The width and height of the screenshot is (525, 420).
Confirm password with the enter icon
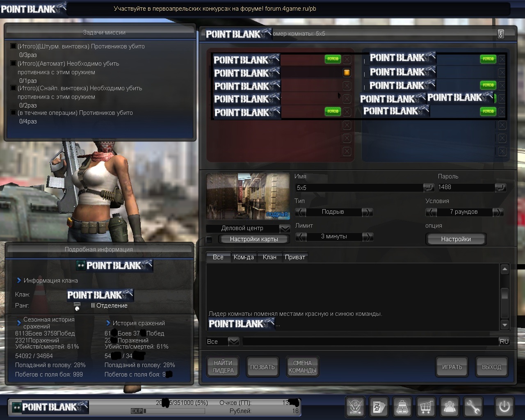(501, 187)
